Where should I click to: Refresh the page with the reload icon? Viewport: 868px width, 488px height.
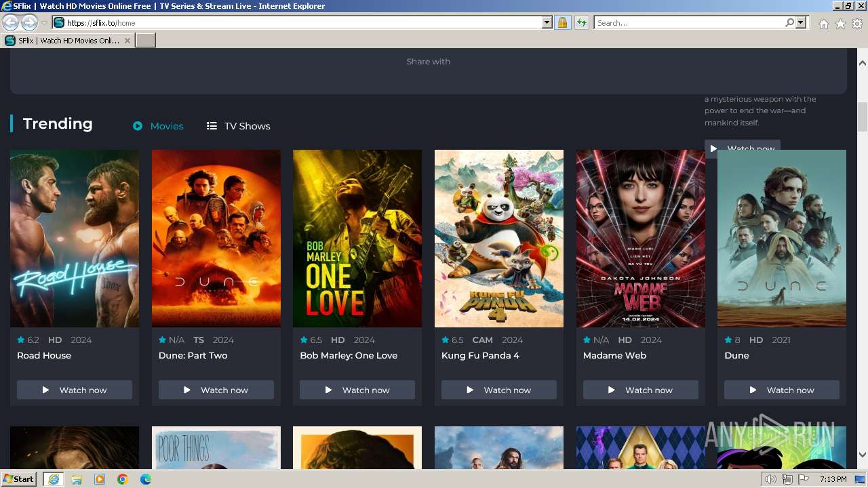tap(581, 22)
